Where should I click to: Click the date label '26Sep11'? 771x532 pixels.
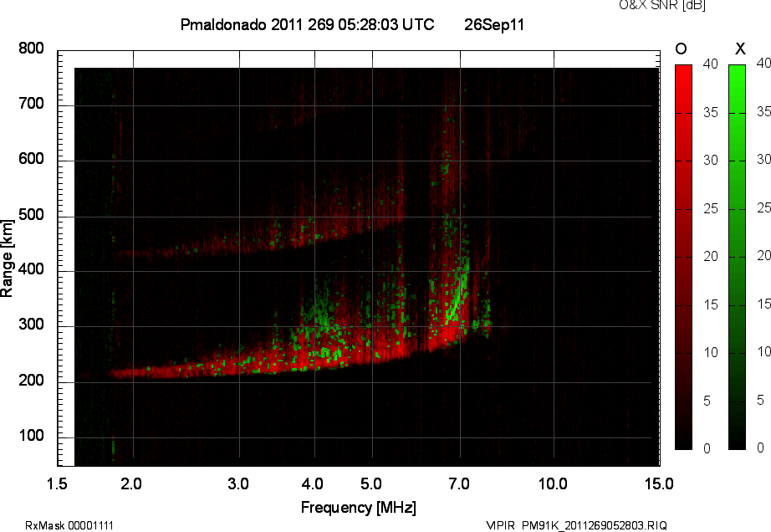[x=494, y=24]
